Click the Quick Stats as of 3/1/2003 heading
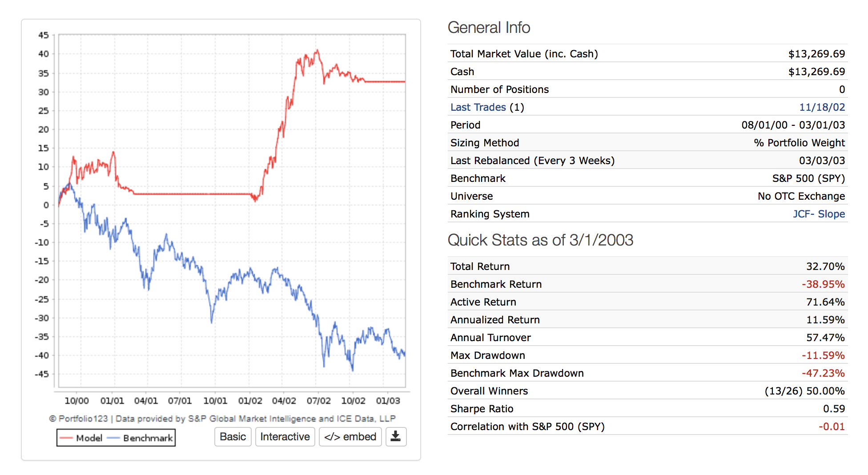Viewport: 868px width, 475px height. coord(540,240)
